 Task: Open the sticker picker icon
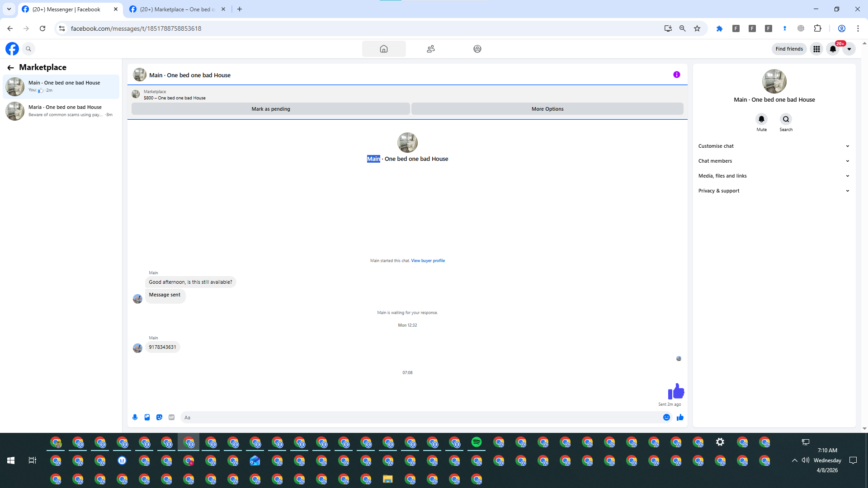[x=159, y=417]
